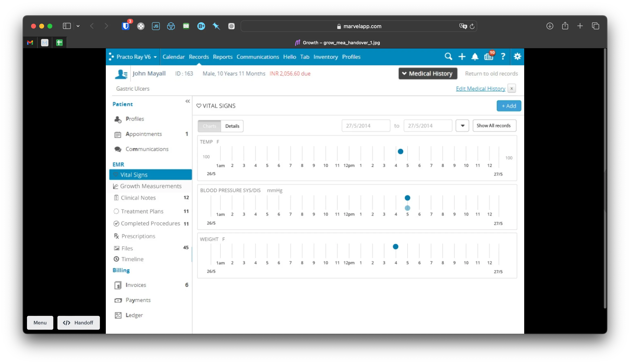Open the news icon with badge 10
Image resolution: width=630 pixels, height=364 pixels.
[488, 57]
